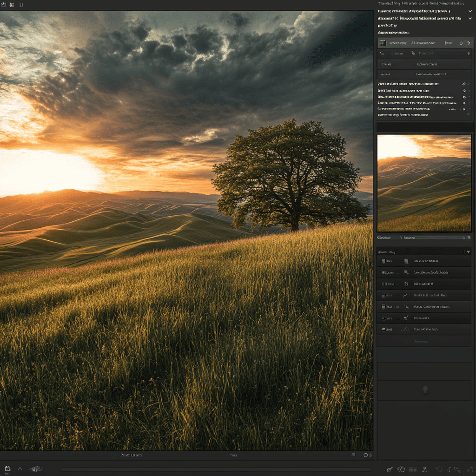This screenshot has height=476, width=476.
Task: Collapse the second bold heading via its chevron
Action: tap(470, 19)
